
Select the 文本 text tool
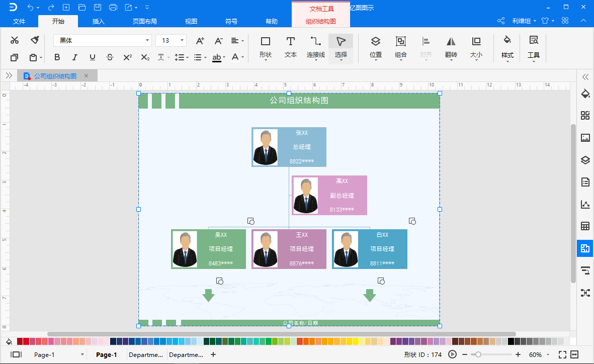pos(291,47)
